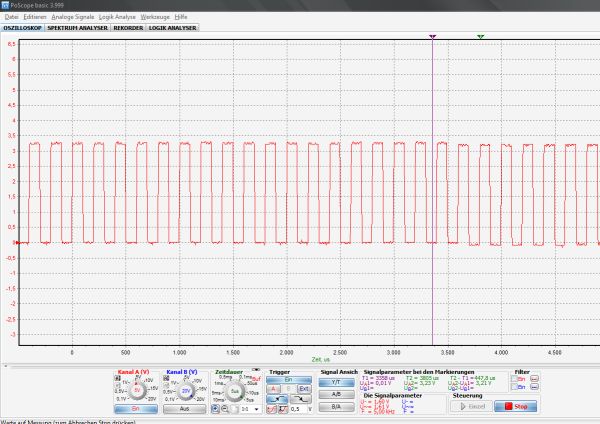Click the T2 = 3805 us value
Image resolution: width=600 pixels, height=424 pixels.
point(422,378)
